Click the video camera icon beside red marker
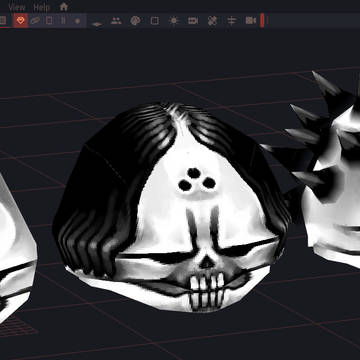360x360 pixels. [251, 21]
